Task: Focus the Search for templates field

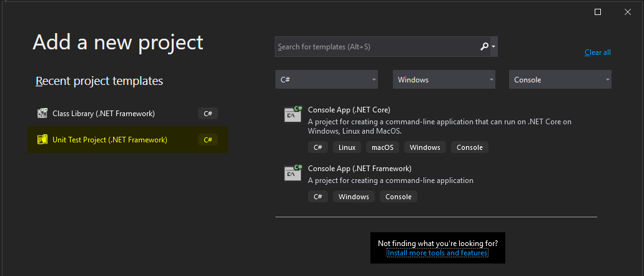Action: tap(377, 47)
